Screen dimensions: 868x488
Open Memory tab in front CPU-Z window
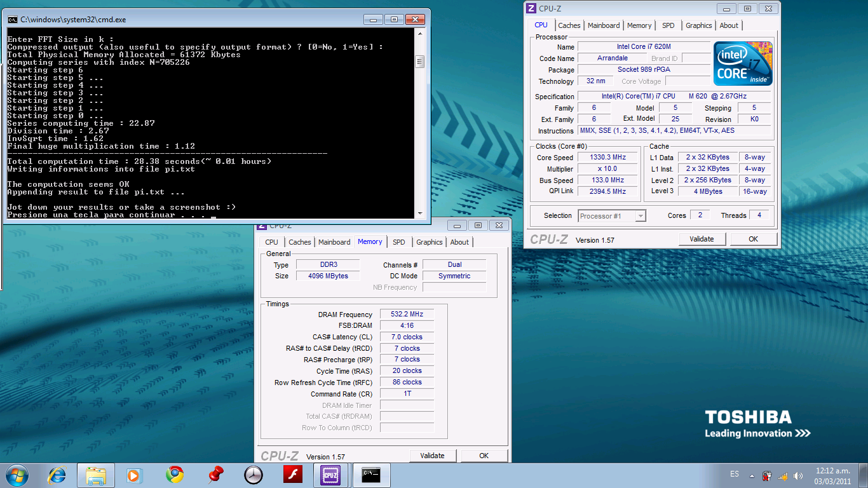pyautogui.click(x=639, y=25)
